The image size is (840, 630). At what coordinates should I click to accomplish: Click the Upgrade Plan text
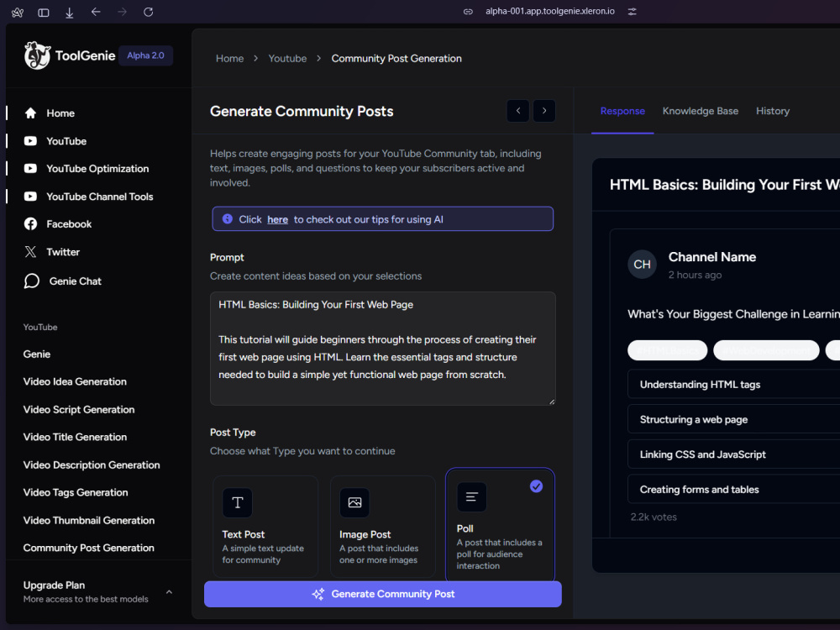point(54,585)
